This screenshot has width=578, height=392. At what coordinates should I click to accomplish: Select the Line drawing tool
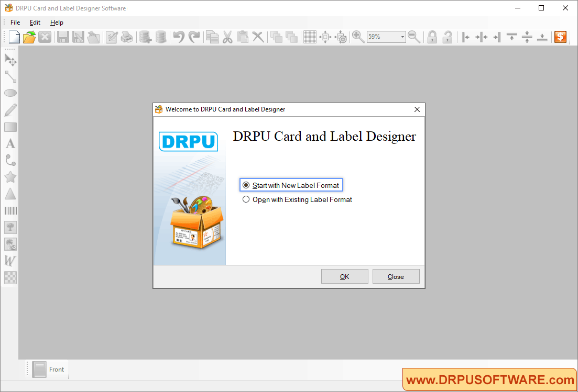pyautogui.click(x=10, y=76)
